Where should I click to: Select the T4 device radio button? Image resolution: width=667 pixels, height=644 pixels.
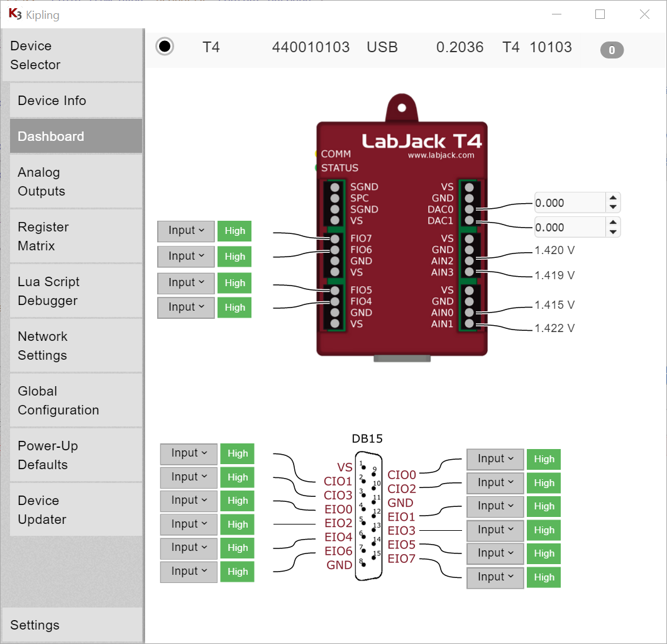pyautogui.click(x=165, y=47)
